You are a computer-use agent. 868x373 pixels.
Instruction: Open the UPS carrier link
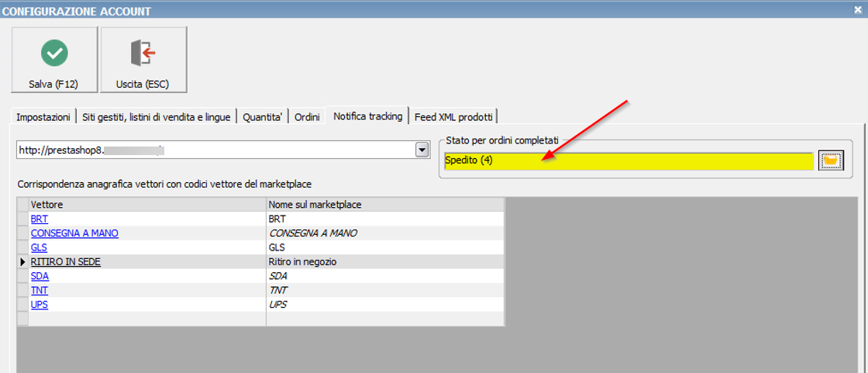39,305
